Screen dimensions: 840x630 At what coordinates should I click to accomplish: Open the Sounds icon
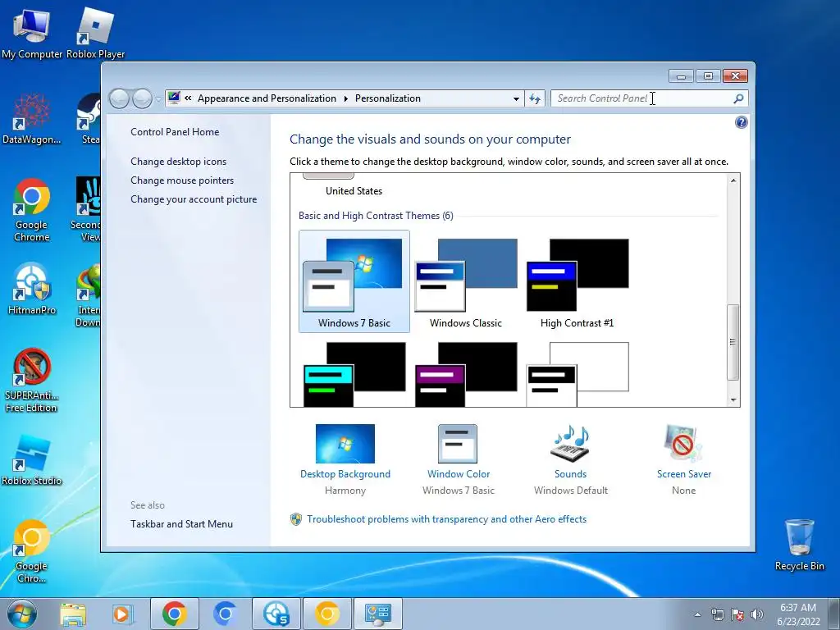point(570,444)
